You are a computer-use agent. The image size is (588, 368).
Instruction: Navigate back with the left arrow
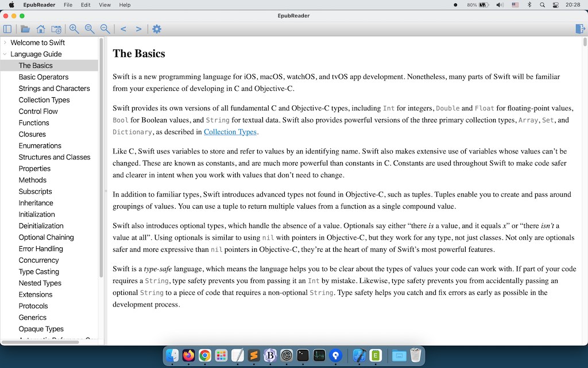coord(123,28)
